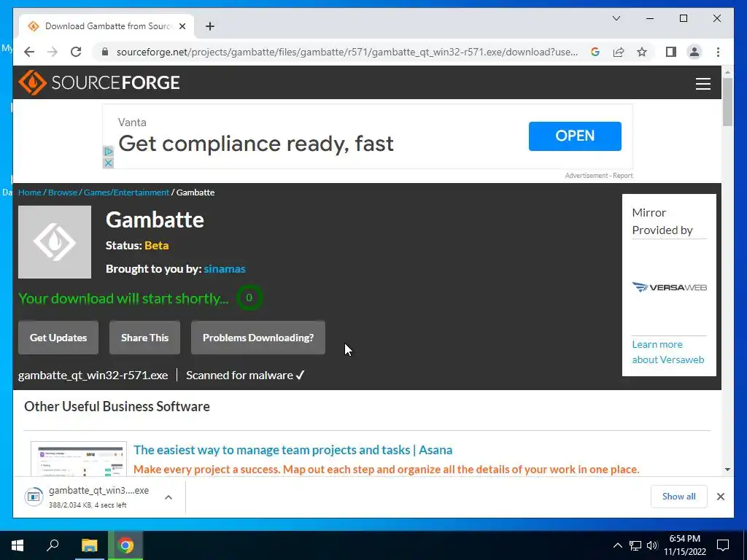Click the browser forward arrow
The height and width of the screenshot is (560, 747).
[53, 52]
